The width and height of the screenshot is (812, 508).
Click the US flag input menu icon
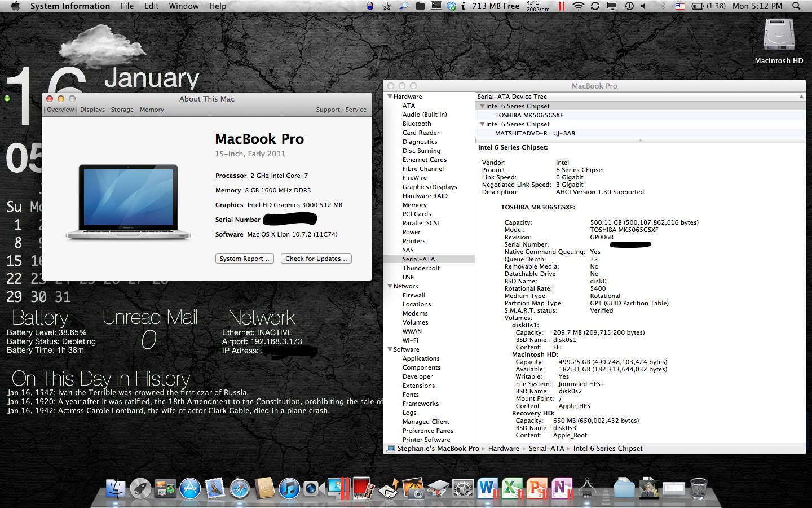(680, 6)
